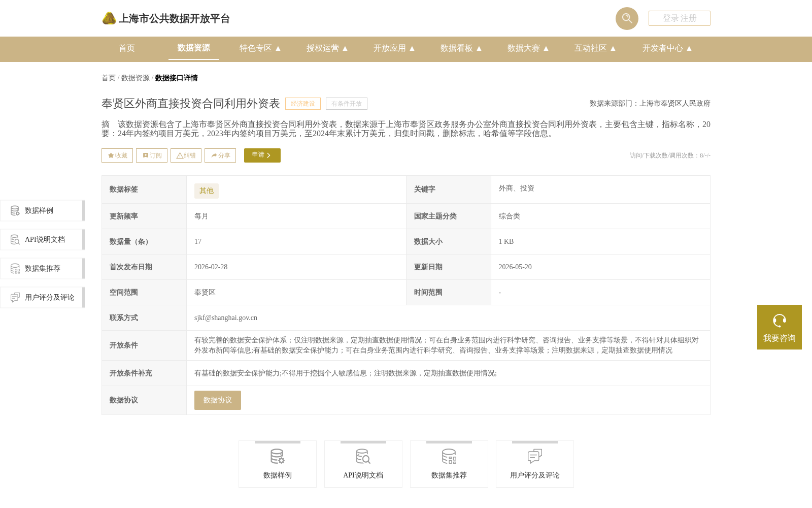The width and height of the screenshot is (812, 508).
Task: Subscribe using the 订阅 button
Action: click(x=152, y=155)
